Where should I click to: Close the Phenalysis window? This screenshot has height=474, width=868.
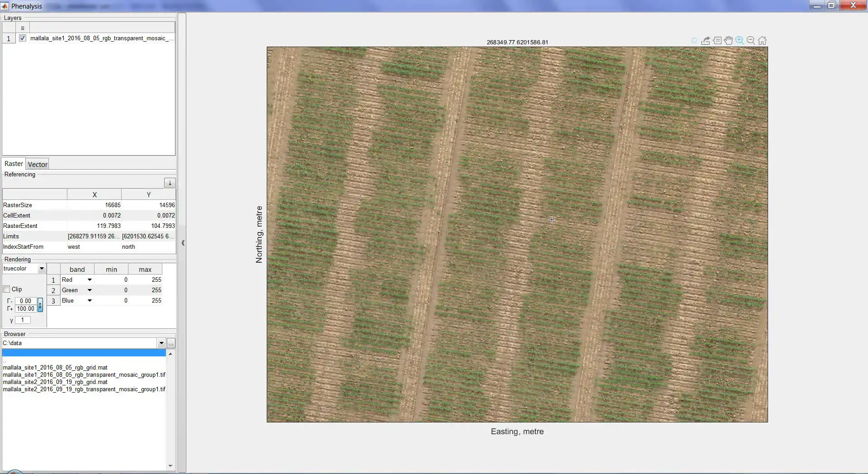click(853, 5)
